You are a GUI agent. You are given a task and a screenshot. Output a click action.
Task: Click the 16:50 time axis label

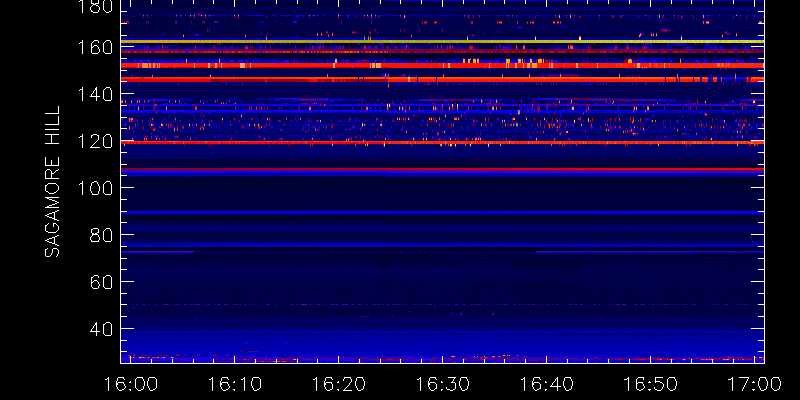click(x=651, y=384)
